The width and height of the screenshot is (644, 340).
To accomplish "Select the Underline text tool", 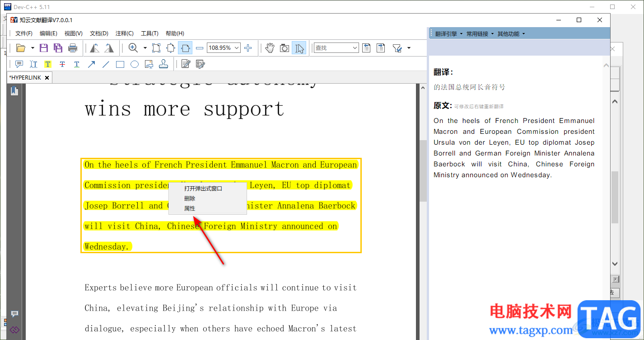I will [77, 64].
